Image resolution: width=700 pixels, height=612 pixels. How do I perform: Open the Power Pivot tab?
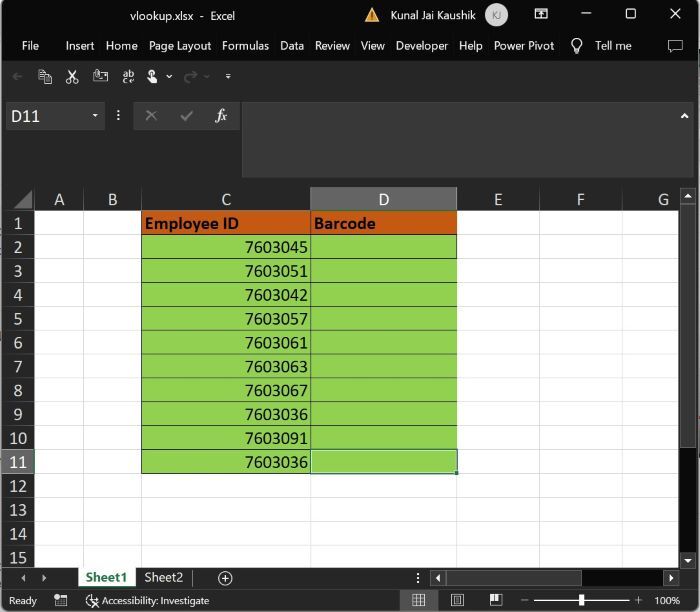coord(524,46)
